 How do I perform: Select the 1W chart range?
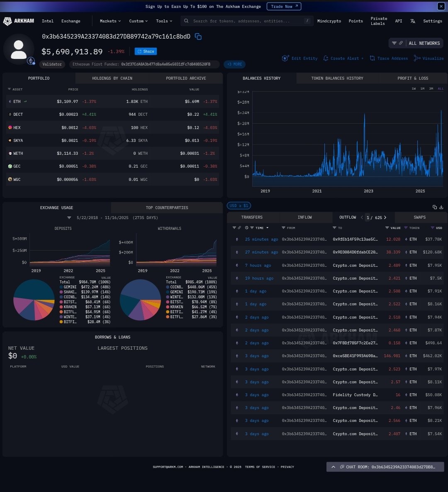[x=414, y=88]
